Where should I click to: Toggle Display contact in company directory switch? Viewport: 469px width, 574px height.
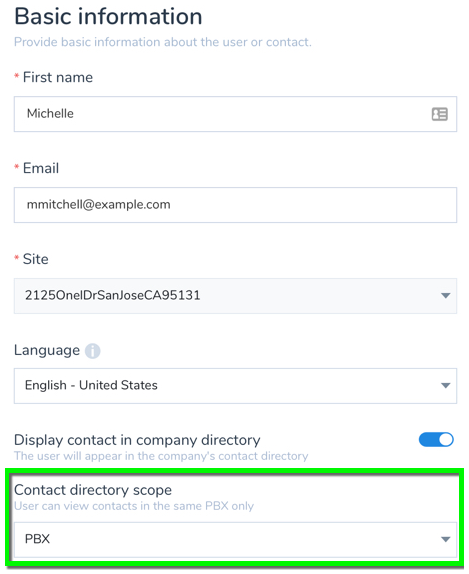coord(436,440)
